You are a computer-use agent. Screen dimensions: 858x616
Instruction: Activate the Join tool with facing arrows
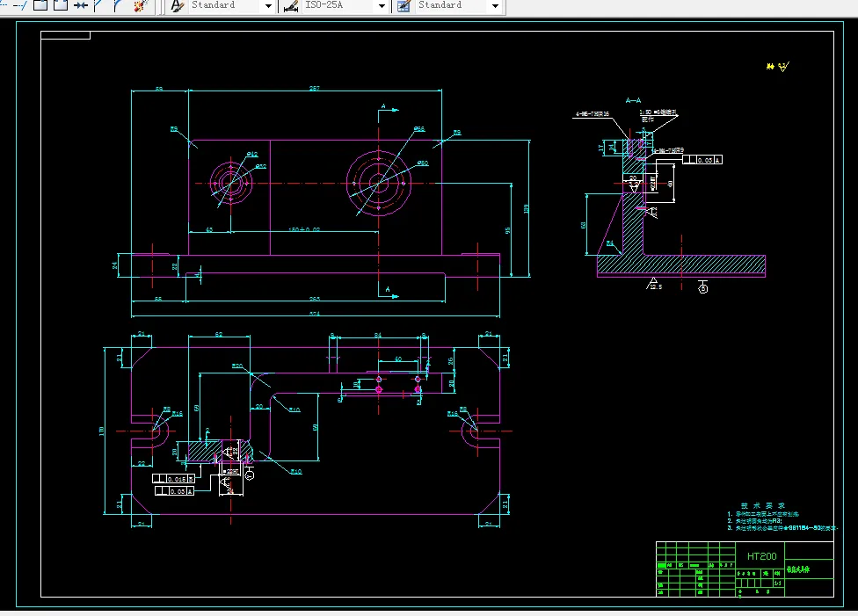pyautogui.click(x=81, y=5)
